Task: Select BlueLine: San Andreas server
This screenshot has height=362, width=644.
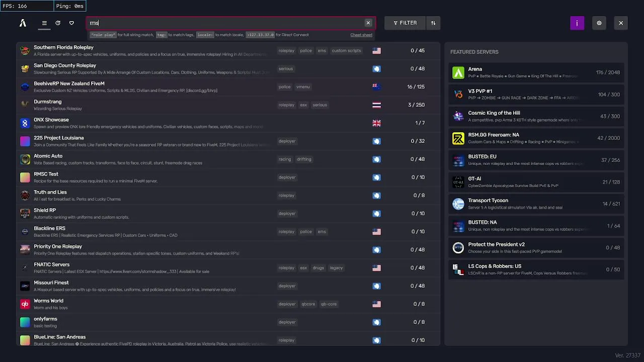Action: click(228, 339)
